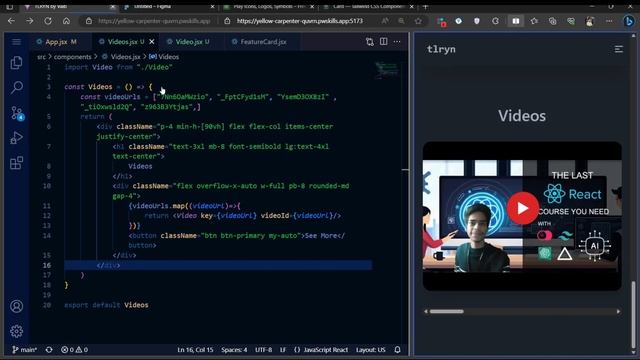Close the Videos.jsx tab

point(152,42)
